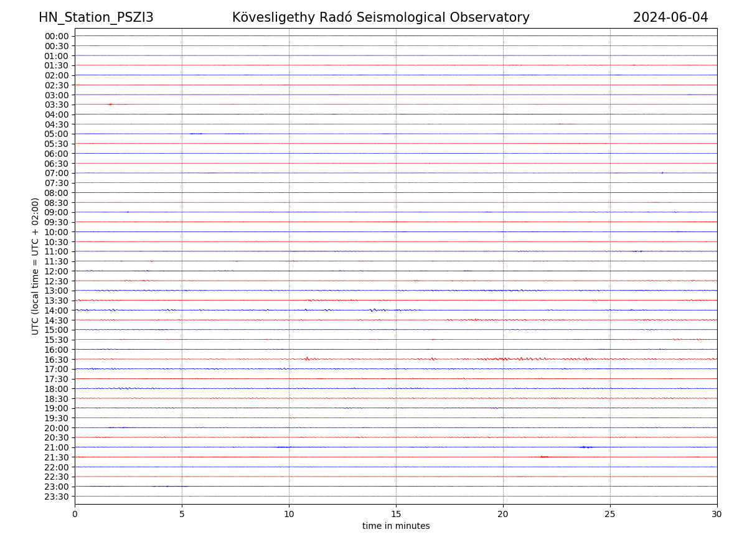747x560 pixels.
Task: Click the 23:30 time row label
Action: tap(56, 497)
